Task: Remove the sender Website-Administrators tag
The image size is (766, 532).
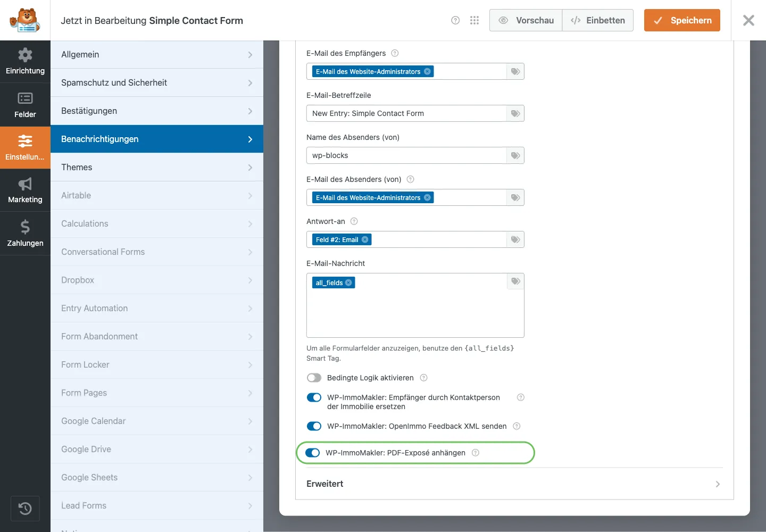Action: [x=427, y=197]
